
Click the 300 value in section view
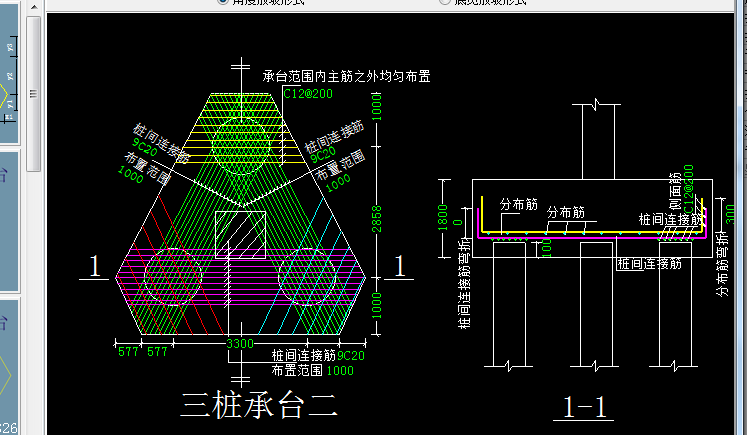tap(730, 214)
